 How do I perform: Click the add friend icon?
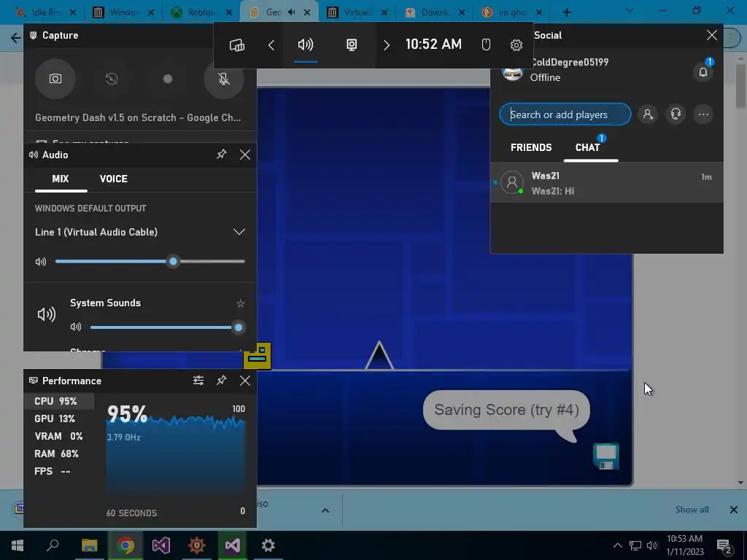click(x=648, y=114)
